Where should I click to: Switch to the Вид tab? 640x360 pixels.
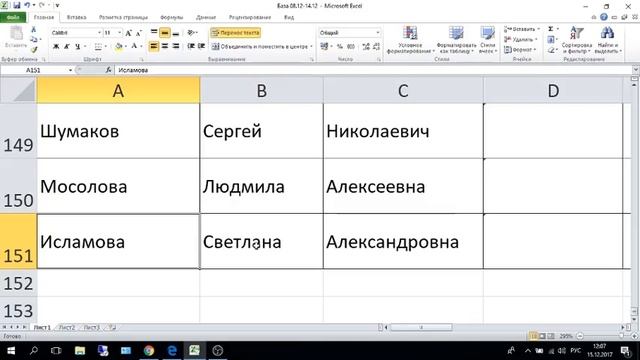[x=289, y=17]
